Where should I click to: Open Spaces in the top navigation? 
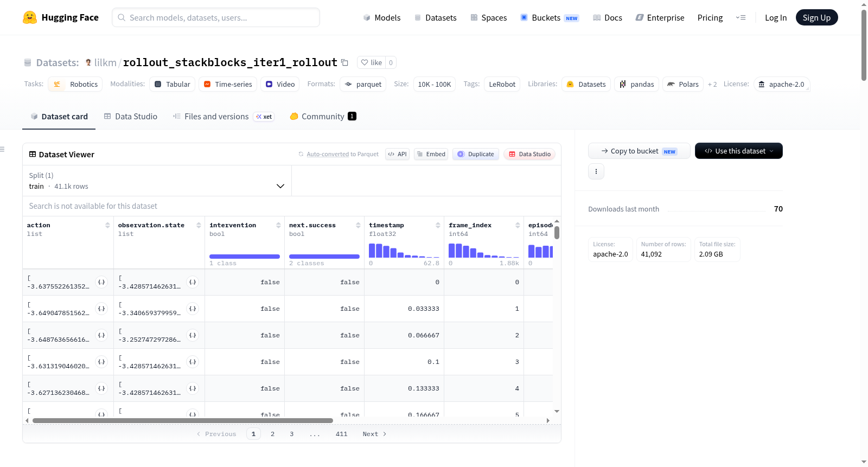tap(489, 17)
